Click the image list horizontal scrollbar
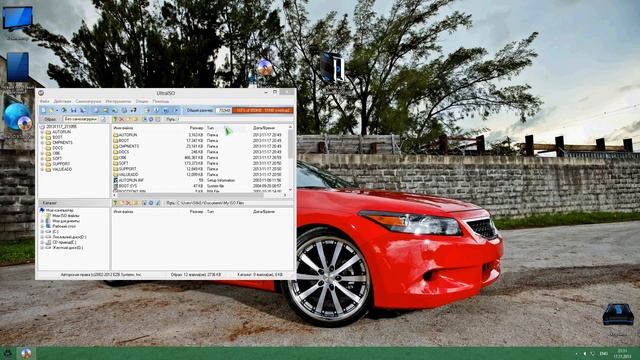The height and width of the screenshot is (360, 640). [200, 195]
